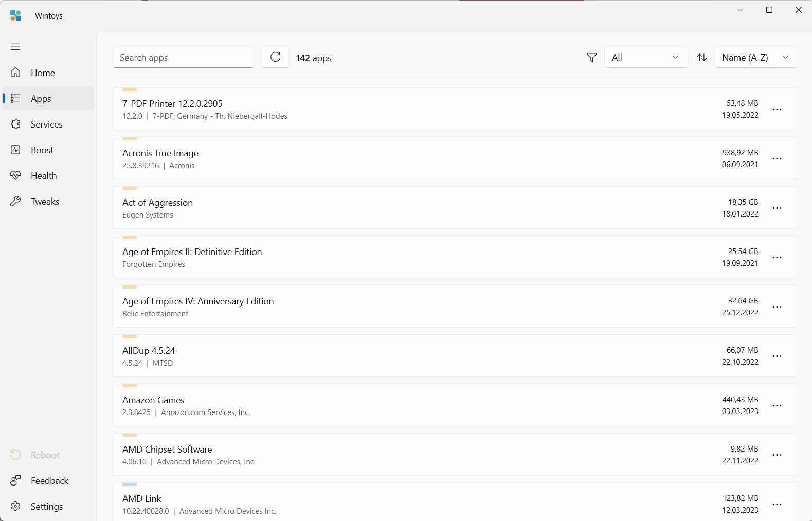Screen dimensions: 812x521
Task: Click the Eugen Systems publisher text
Action: (x=148, y=215)
